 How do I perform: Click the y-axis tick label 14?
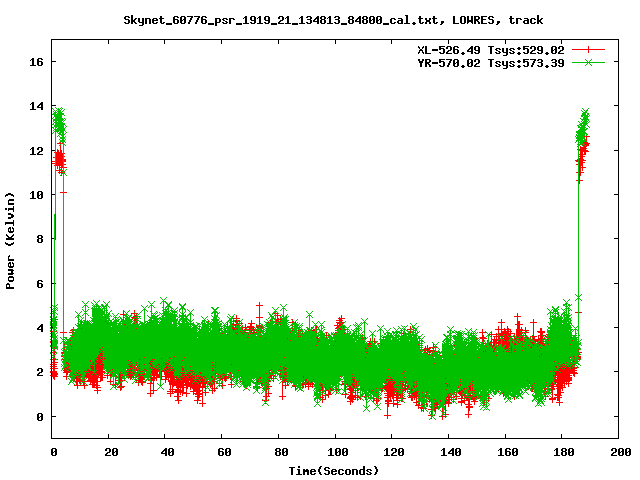click(36, 106)
